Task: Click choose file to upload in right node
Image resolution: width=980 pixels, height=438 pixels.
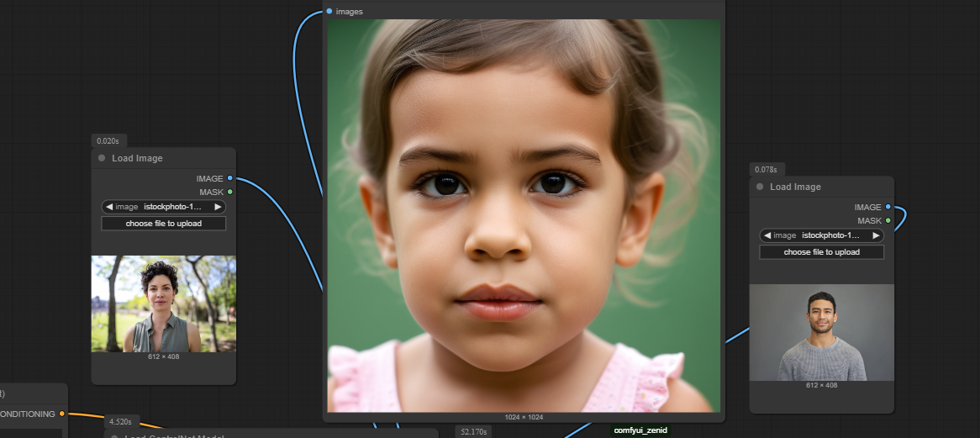Action: tap(822, 252)
